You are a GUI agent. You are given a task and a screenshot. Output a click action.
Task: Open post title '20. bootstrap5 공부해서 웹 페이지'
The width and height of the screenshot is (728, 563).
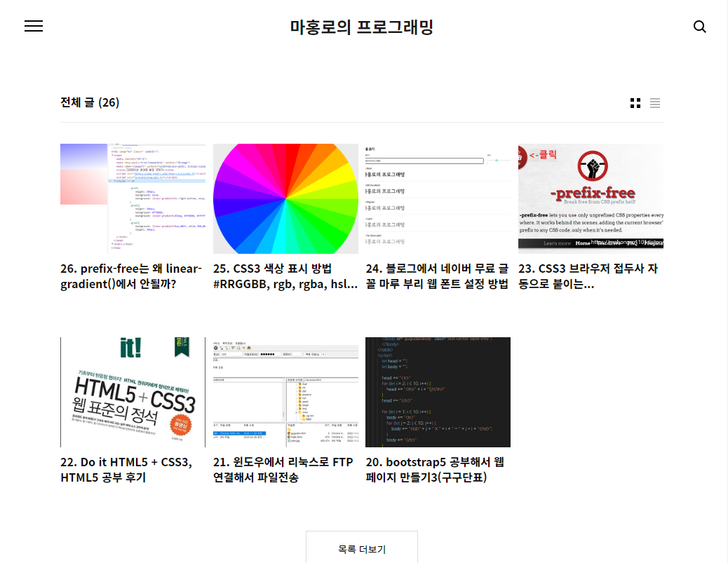(435, 470)
